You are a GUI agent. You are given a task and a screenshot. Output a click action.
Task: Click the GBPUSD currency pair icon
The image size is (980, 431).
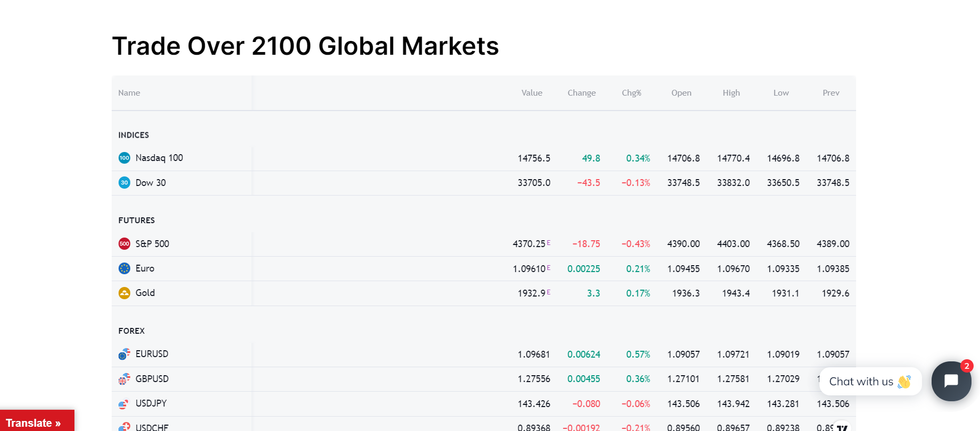tap(124, 379)
